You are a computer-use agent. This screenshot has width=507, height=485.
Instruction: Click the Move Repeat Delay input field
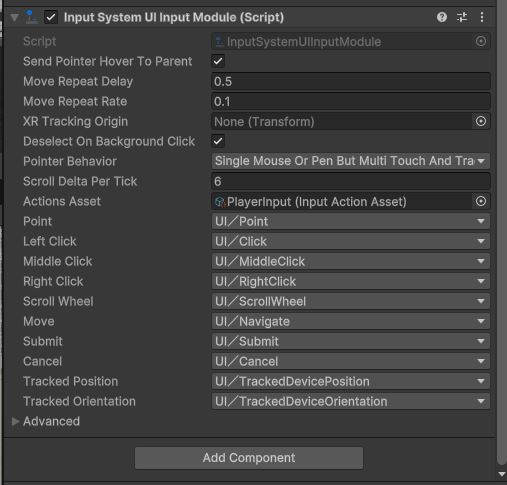pos(351,81)
